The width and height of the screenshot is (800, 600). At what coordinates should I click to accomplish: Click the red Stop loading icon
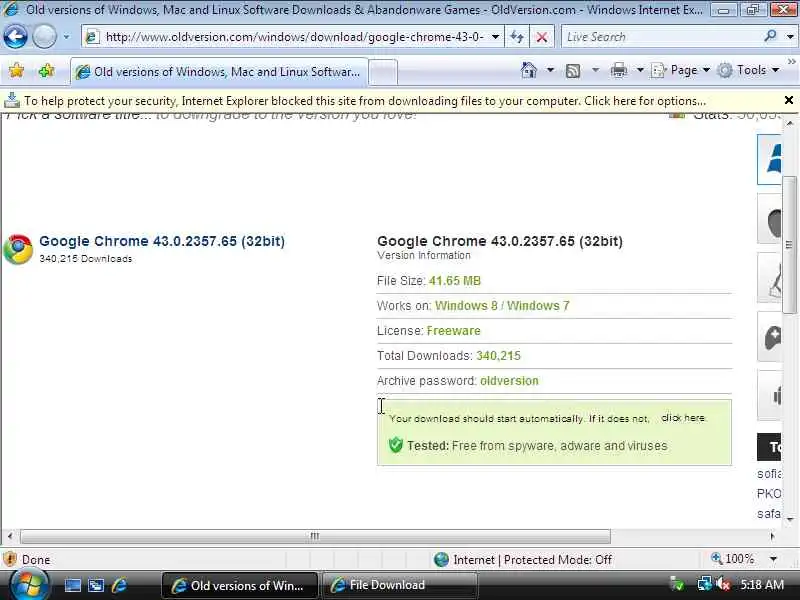542,37
